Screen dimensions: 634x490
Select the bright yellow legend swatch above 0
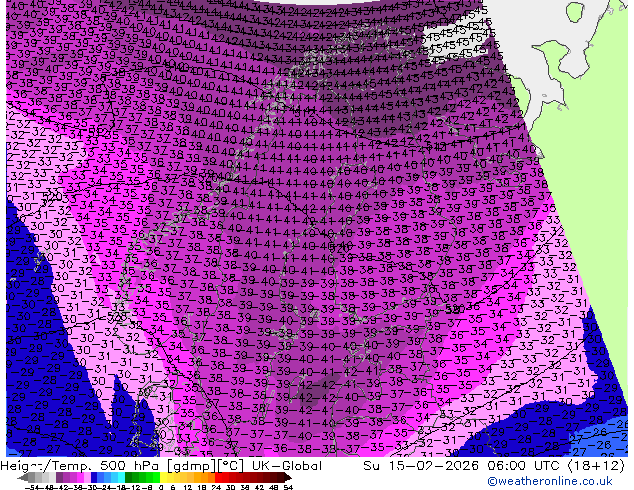pyautogui.click(x=163, y=478)
